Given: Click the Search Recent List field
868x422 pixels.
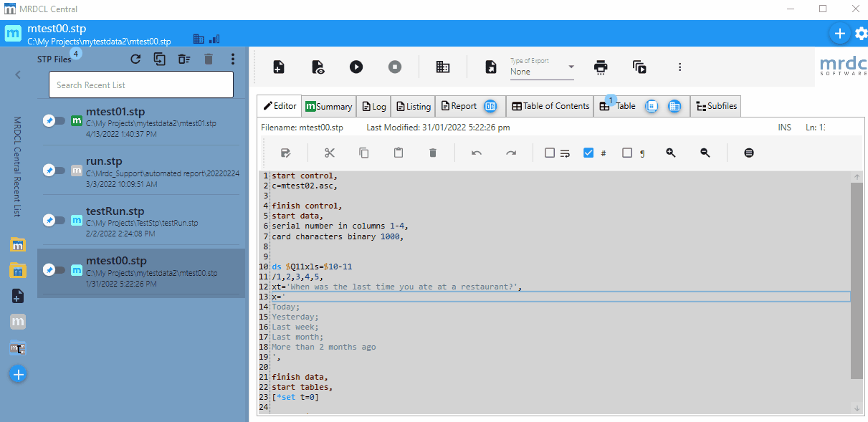Looking at the screenshot, I should [140, 85].
